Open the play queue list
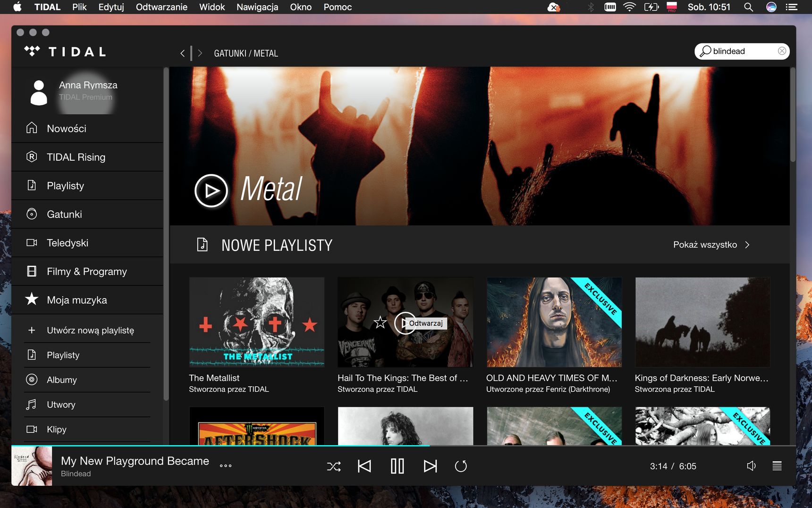The width and height of the screenshot is (812, 508). pos(777,466)
